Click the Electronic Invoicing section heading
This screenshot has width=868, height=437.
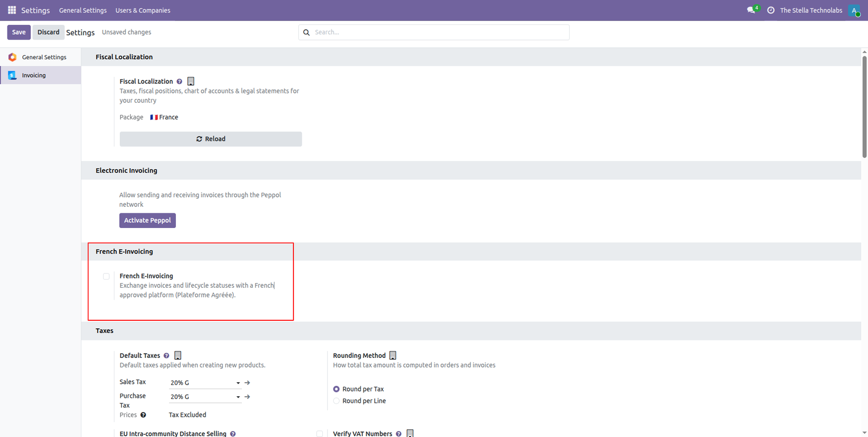(126, 170)
